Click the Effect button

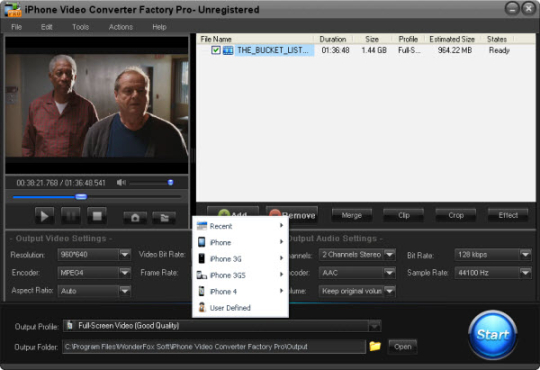(x=508, y=215)
